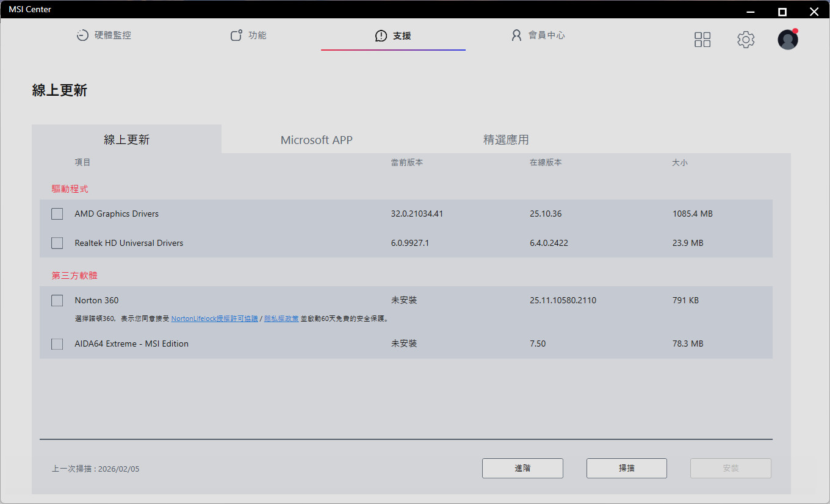Click the 進階 advanced button
This screenshot has height=504, width=830.
click(522, 469)
